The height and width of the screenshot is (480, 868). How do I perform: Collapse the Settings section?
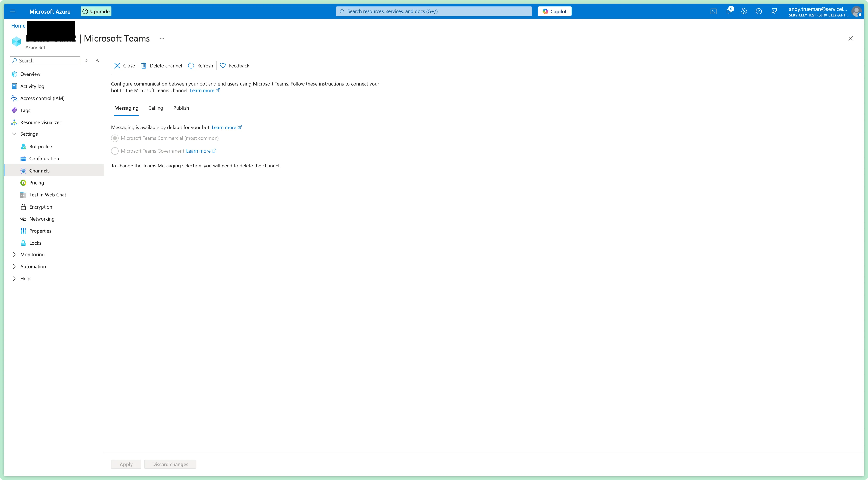(14, 134)
